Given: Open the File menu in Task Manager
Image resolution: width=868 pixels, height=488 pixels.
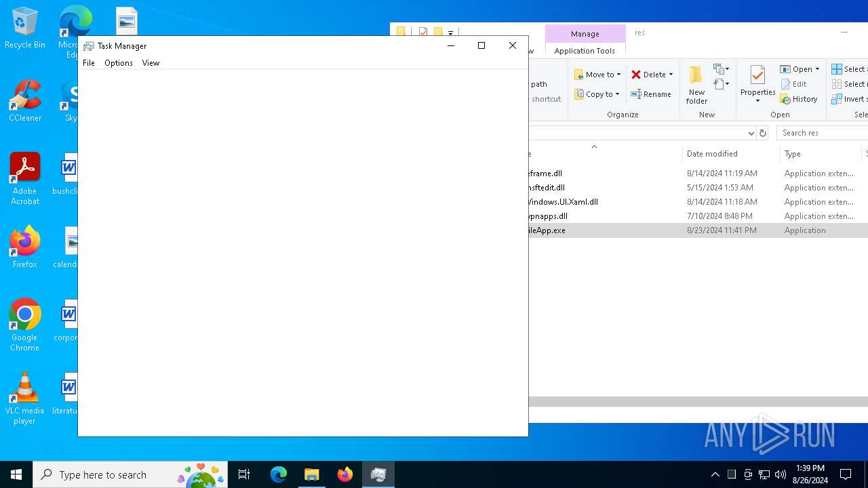Looking at the screenshot, I should click(89, 63).
